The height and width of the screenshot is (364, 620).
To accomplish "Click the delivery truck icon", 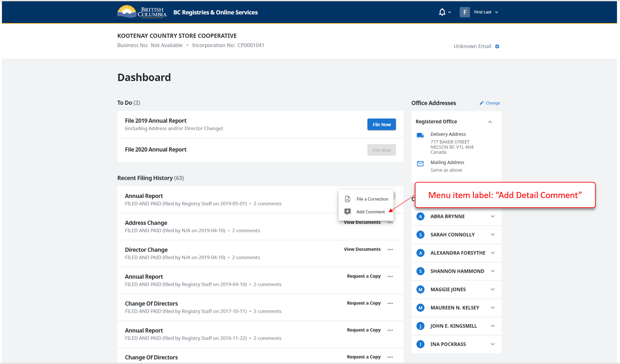I will pos(420,136).
